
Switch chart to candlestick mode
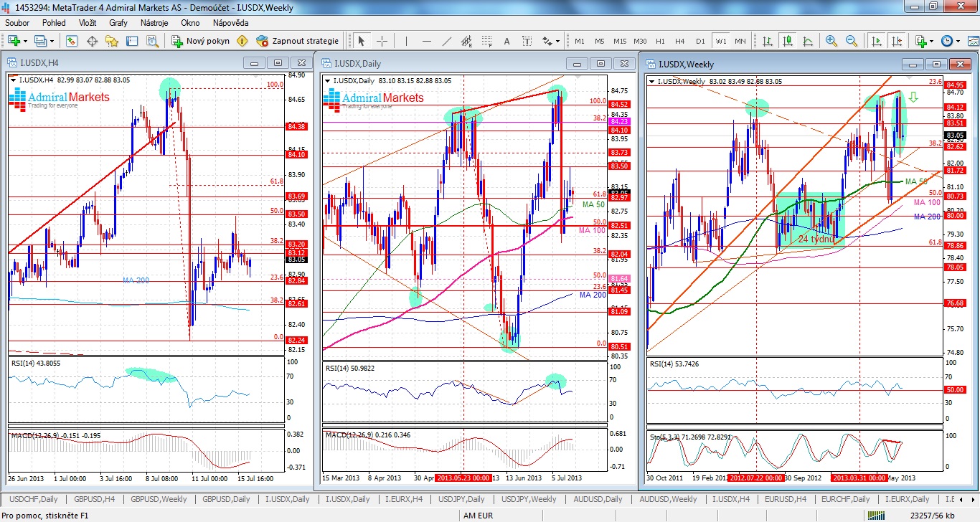click(x=787, y=41)
